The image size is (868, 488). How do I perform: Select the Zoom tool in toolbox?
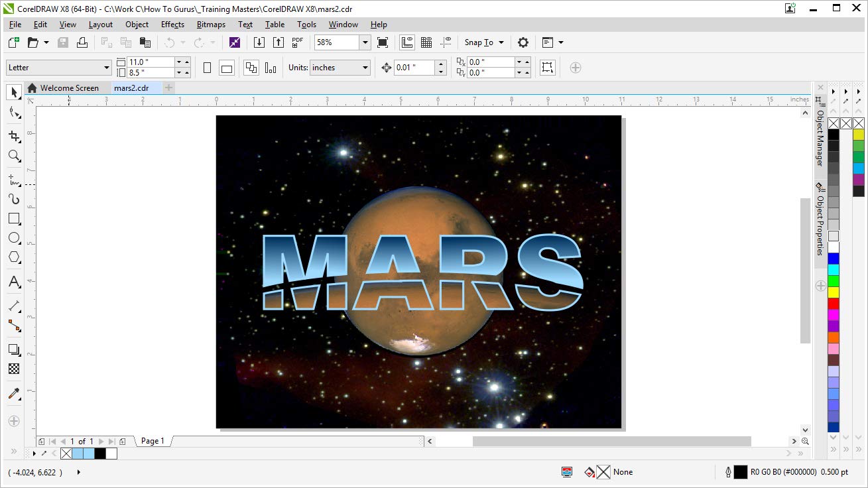click(x=14, y=156)
